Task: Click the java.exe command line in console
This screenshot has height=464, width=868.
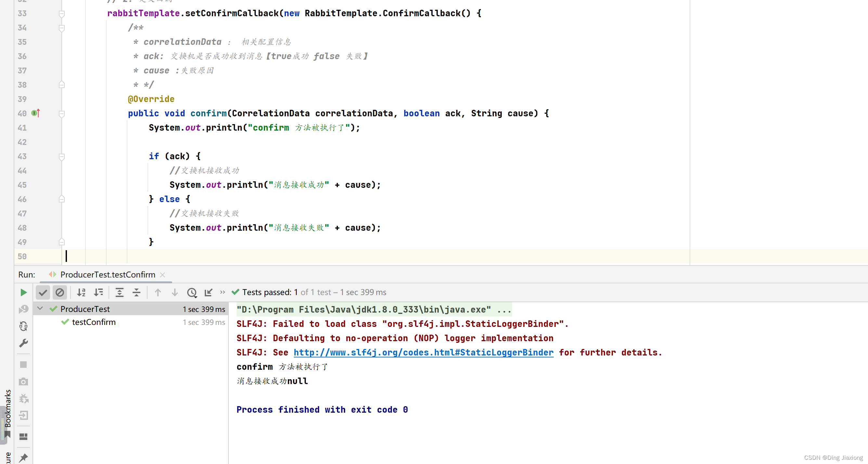Action: [374, 309]
